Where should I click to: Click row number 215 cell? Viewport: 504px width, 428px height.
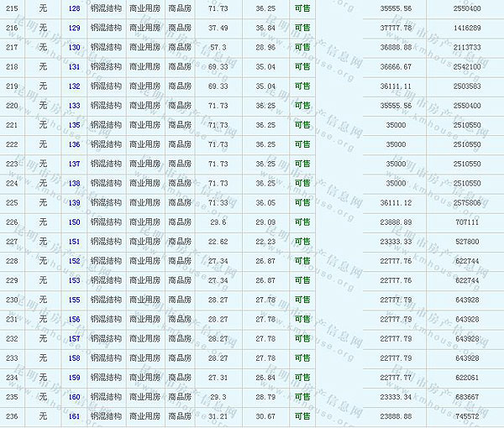[11, 8]
